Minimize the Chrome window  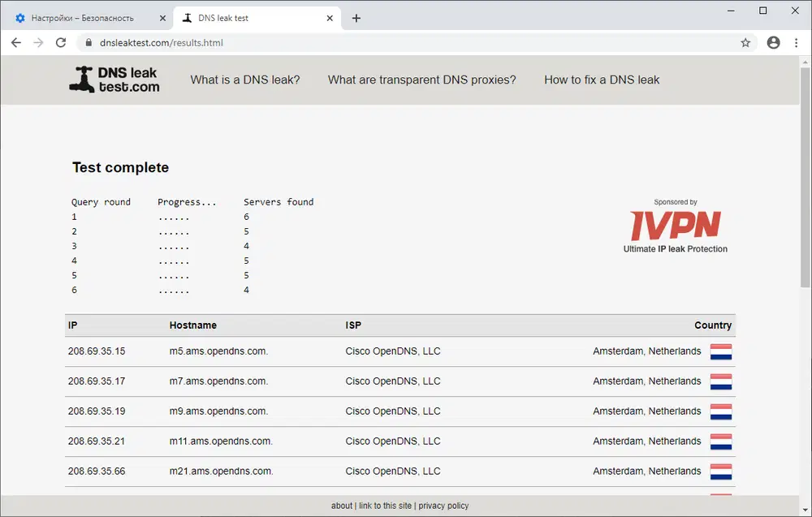[x=731, y=11]
